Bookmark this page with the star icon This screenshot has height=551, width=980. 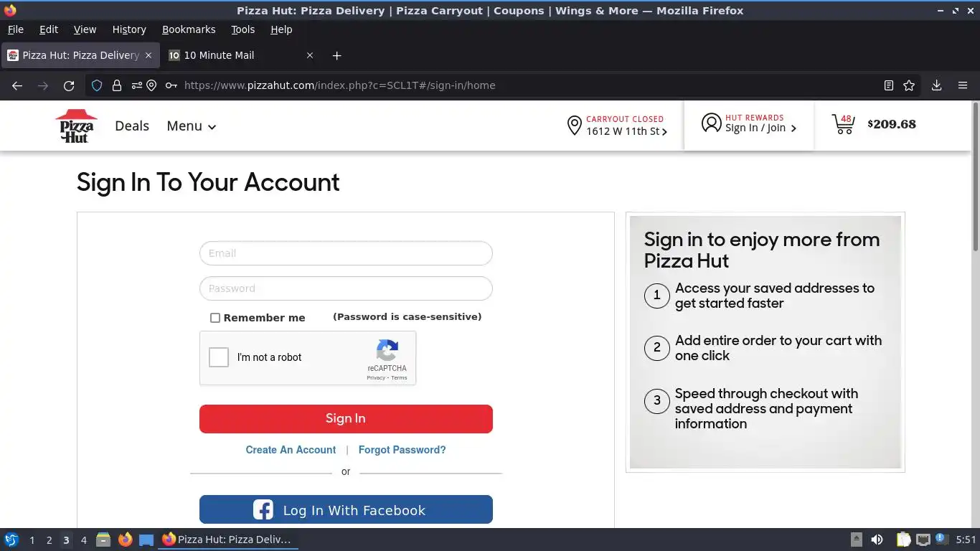pos(909,85)
